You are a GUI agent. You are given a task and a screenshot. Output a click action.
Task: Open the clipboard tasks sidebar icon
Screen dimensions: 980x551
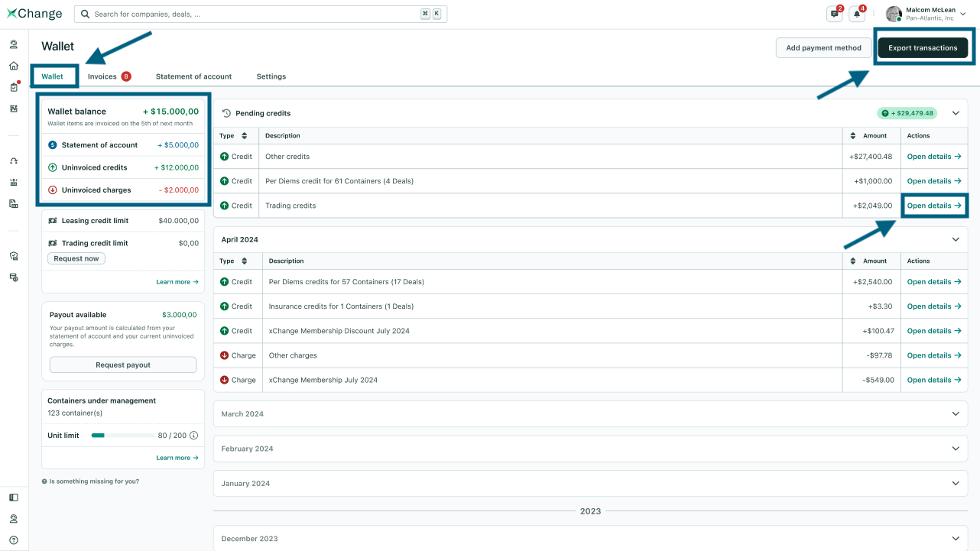tap(14, 87)
